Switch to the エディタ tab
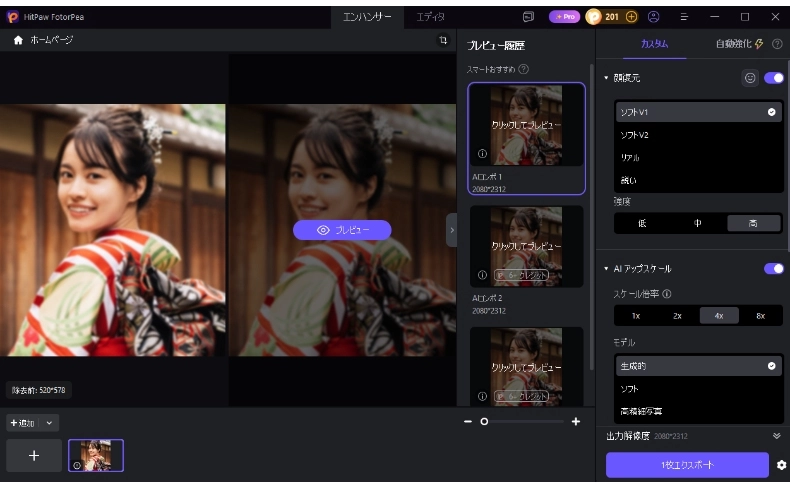Screen dimensions: 790x488 (431, 17)
